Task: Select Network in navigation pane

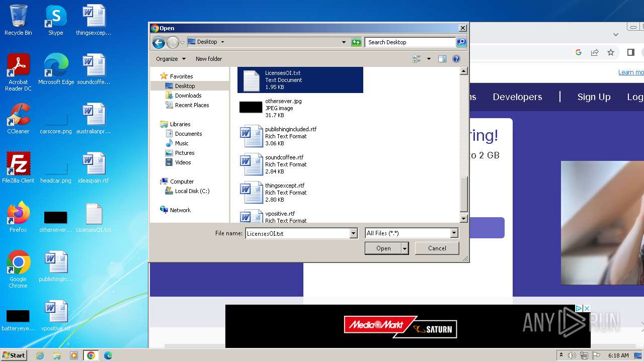Action: pos(180,210)
